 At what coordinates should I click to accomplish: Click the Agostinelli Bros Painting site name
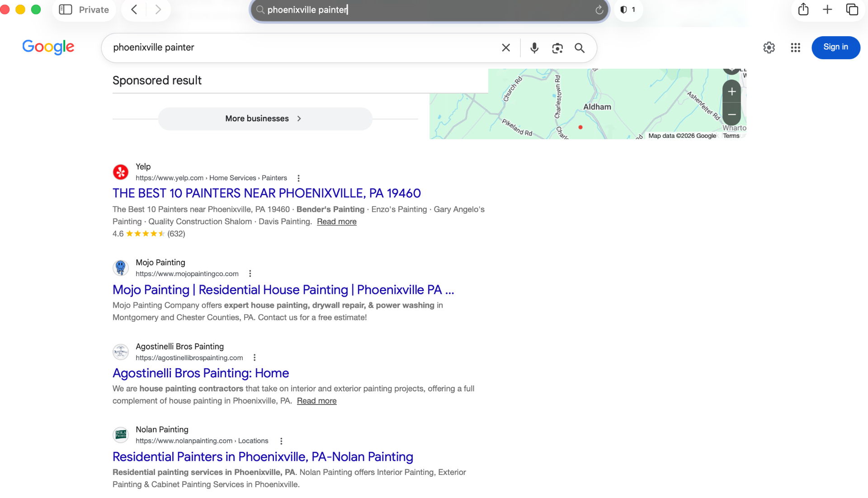click(x=179, y=346)
